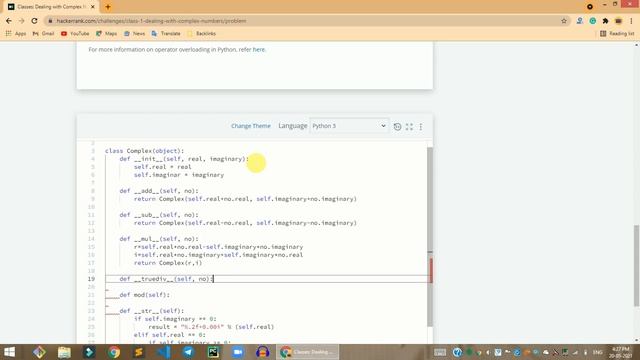The height and width of the screenshot is (360, 640).
Task: Open the touch keyboard tray icon
Action: click(440, 352)
